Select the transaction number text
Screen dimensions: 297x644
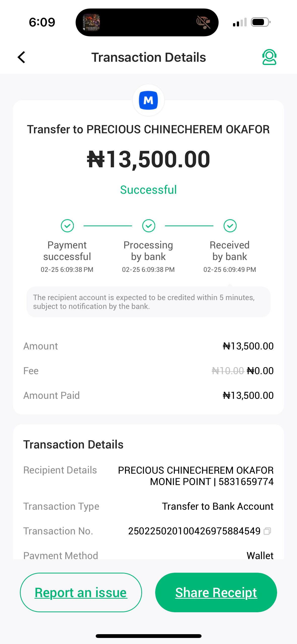tap(194, 531)
